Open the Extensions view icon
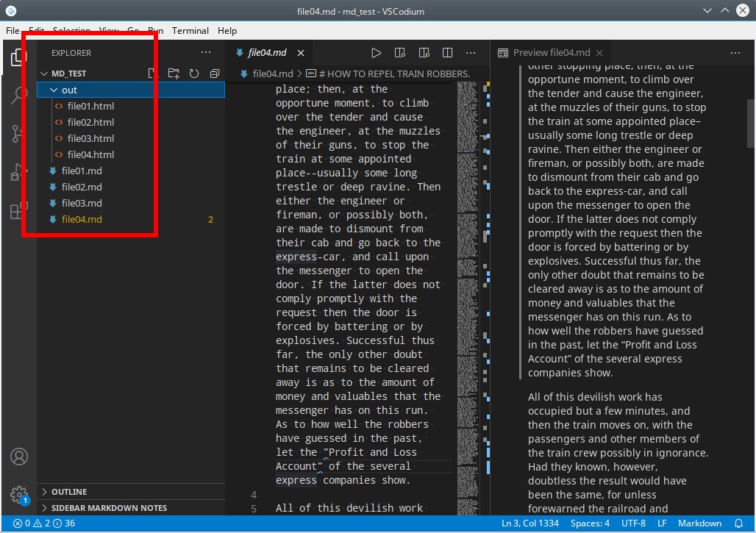Screen dimensions: 756x533 coord(18,212)
